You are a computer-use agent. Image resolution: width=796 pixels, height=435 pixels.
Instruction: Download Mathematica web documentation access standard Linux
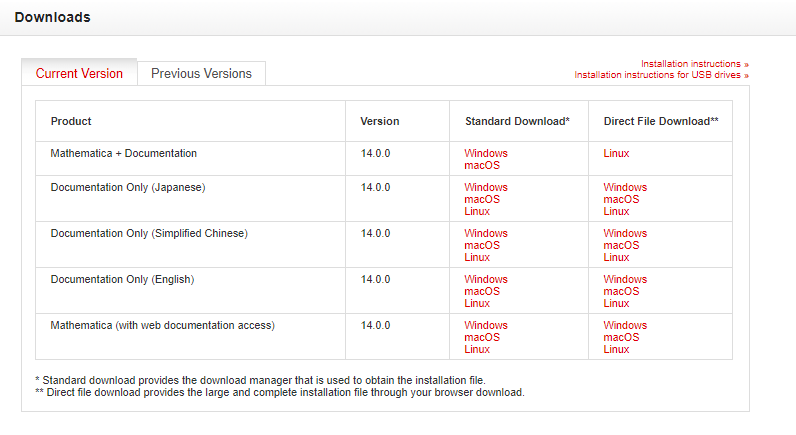477,349
